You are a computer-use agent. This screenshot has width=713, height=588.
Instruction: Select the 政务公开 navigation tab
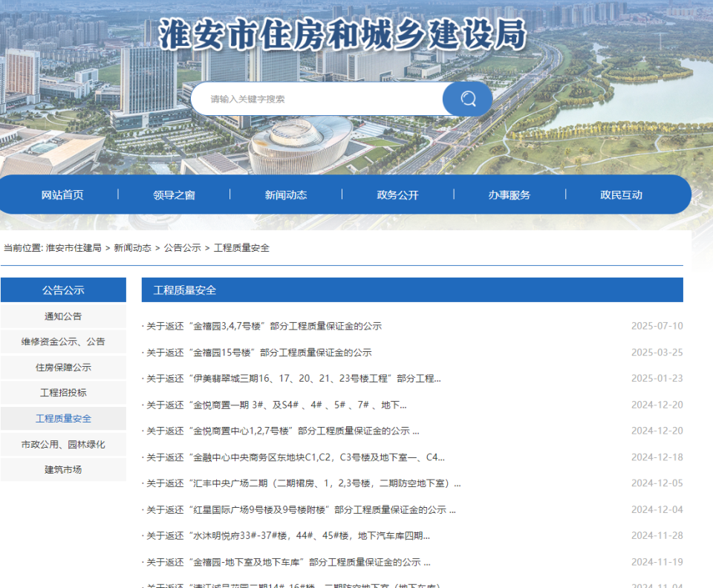tap(397, 195)
